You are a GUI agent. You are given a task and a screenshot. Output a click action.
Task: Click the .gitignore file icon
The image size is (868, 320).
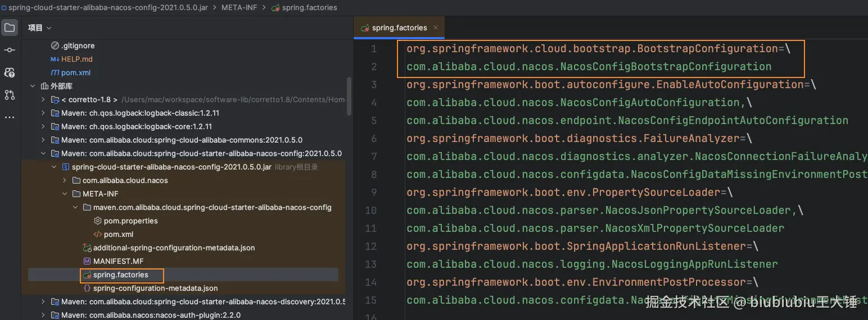[55, 45]
